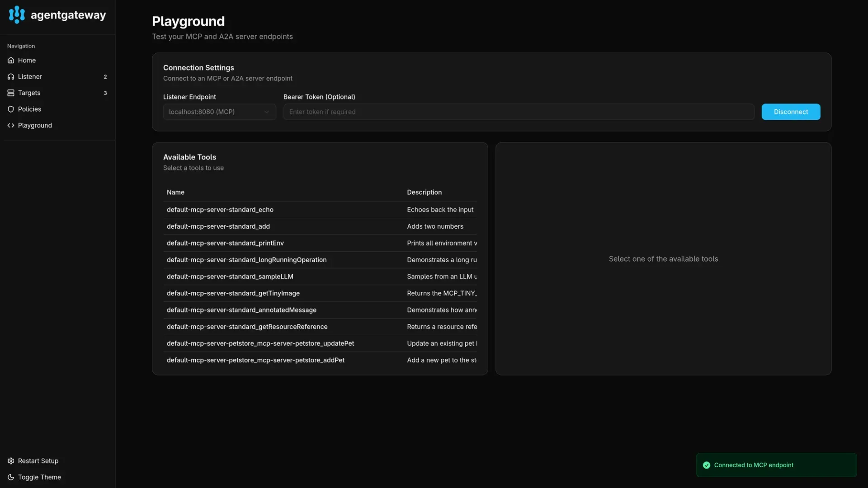The image size is (868, 488).
Task: Click the Listener headphones icon
Action: pos(11,76)
